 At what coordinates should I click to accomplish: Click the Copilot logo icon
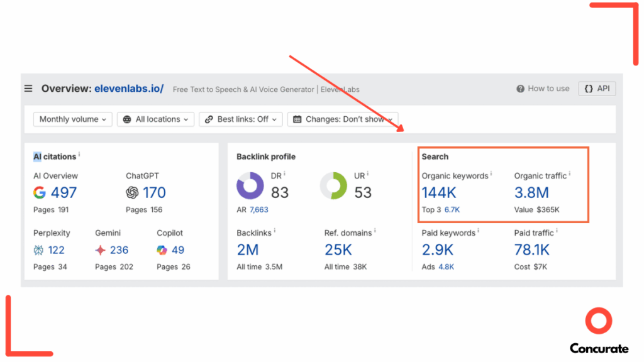coord(162,250)
